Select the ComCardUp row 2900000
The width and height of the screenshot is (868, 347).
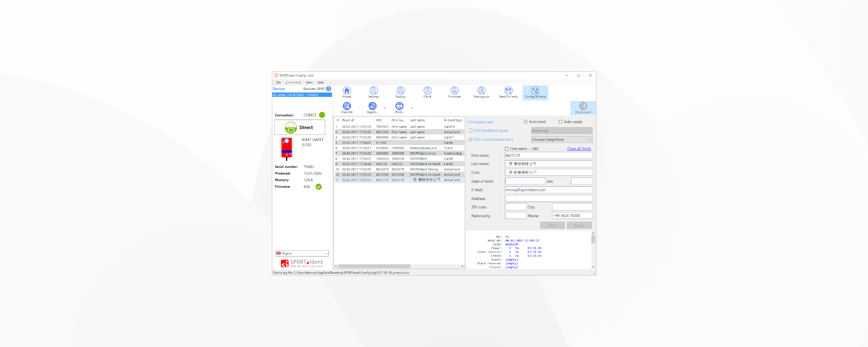399,154
